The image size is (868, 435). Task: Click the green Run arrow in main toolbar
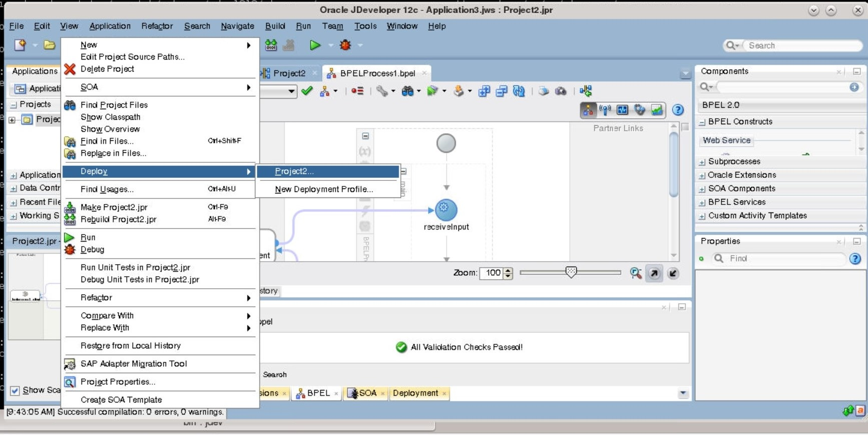click(x=315, y=45)
